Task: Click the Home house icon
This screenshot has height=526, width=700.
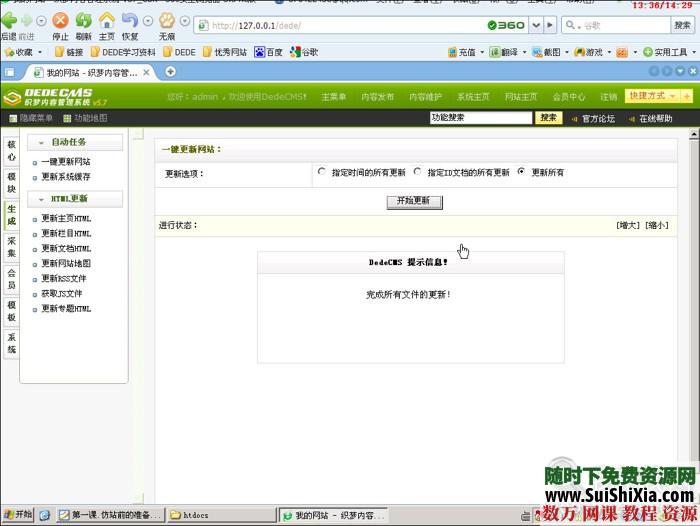Action: [x=107, y=21]
